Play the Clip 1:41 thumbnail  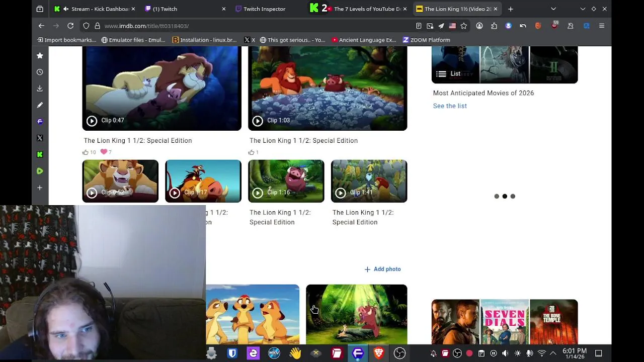click(x=369, y=181)
